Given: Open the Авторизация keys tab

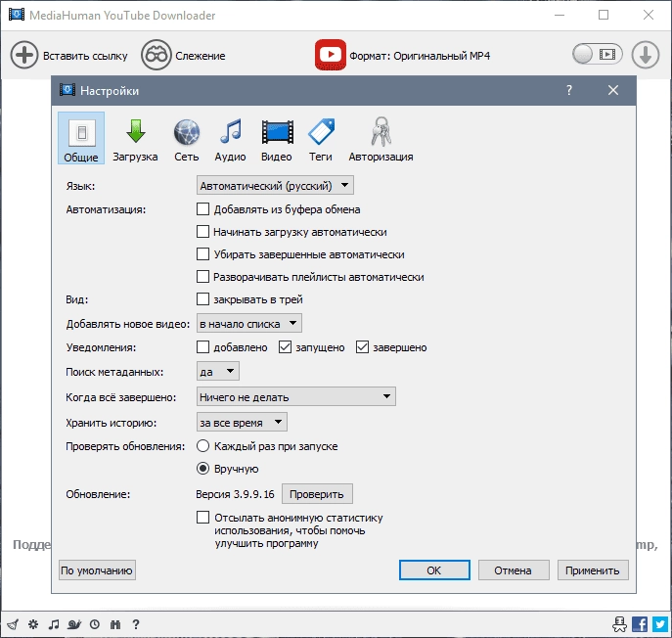Looking at the screenshot, I should click(381, 140).
